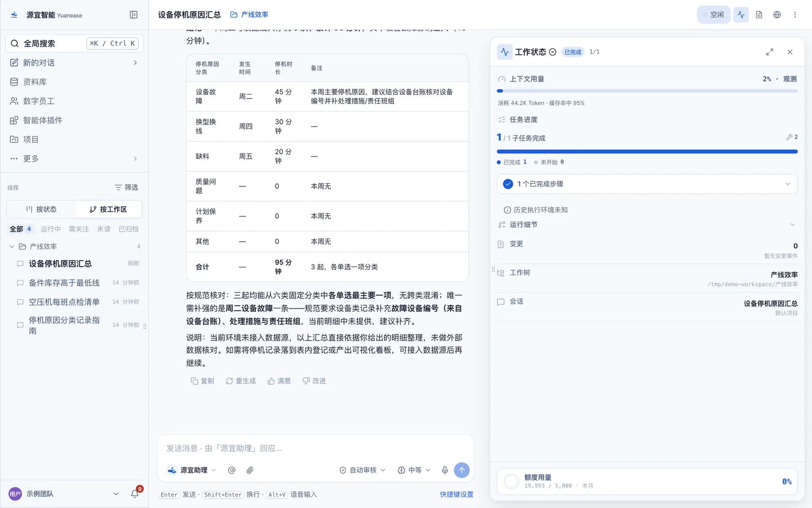Copy the response with 复制

(x=202, y=381)
